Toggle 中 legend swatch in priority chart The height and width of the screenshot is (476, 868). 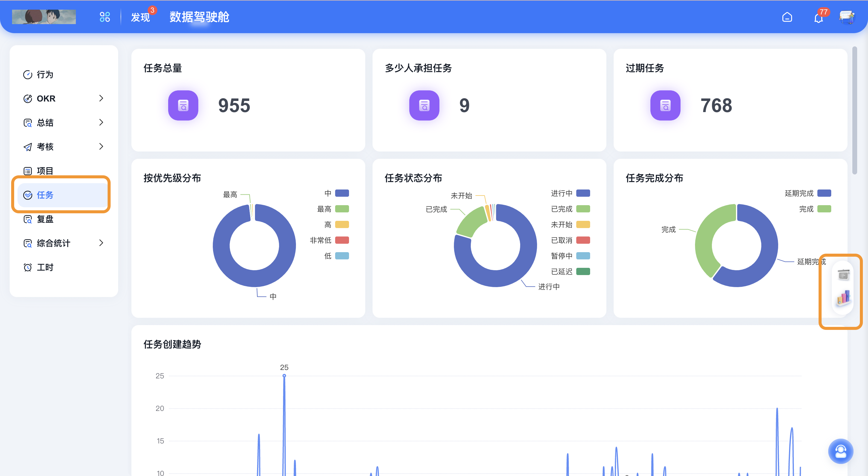(342, 193)
